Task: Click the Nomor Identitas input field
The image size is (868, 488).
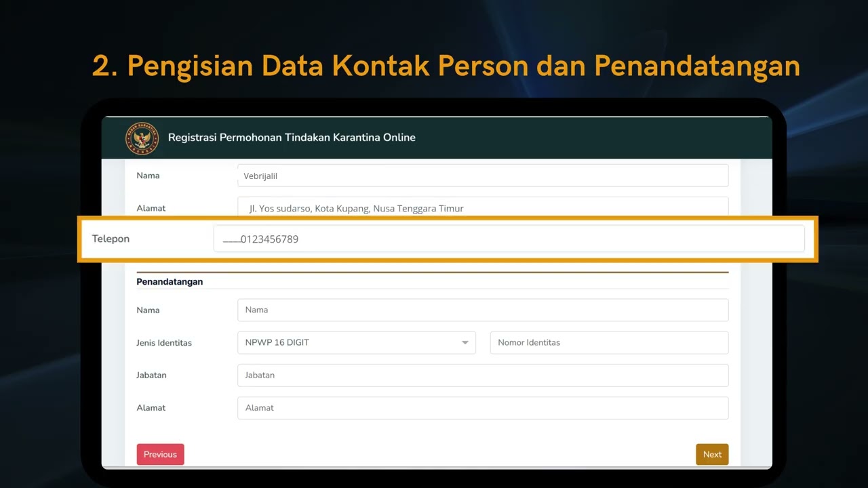Action: coord(609,342)
